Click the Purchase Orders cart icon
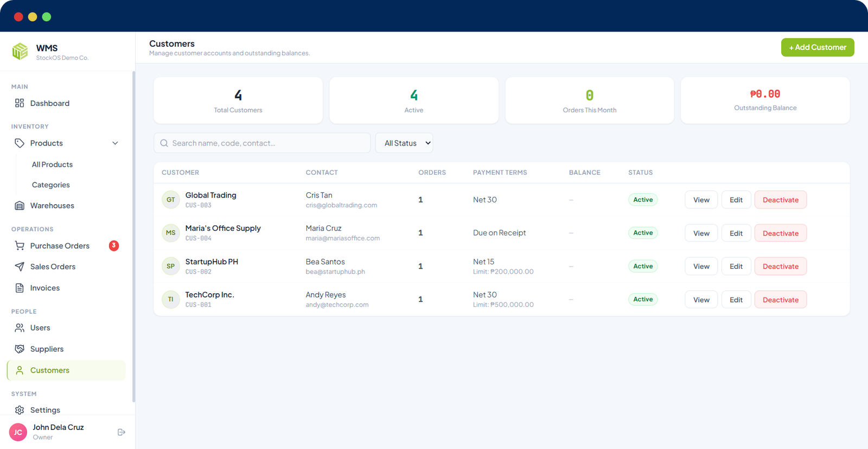The height and width of the screenshot is (449, 868). (x=20, y=246)
